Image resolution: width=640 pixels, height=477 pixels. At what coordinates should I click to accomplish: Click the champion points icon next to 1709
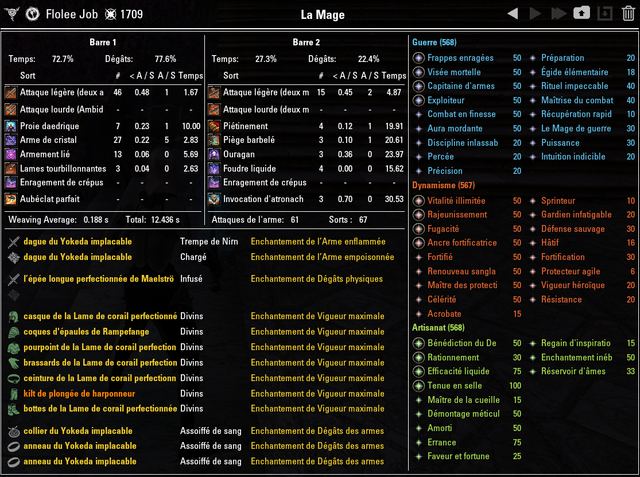point(110,14)
